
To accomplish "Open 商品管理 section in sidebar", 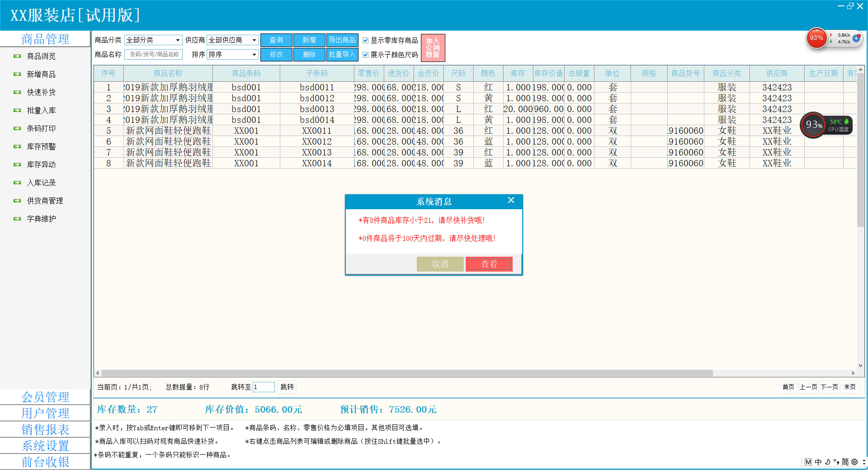I will 45,39.
